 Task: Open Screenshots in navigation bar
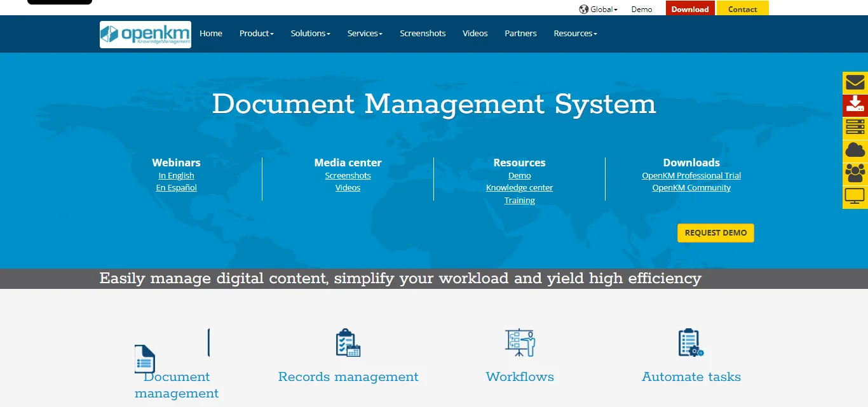tap(423, 34)
